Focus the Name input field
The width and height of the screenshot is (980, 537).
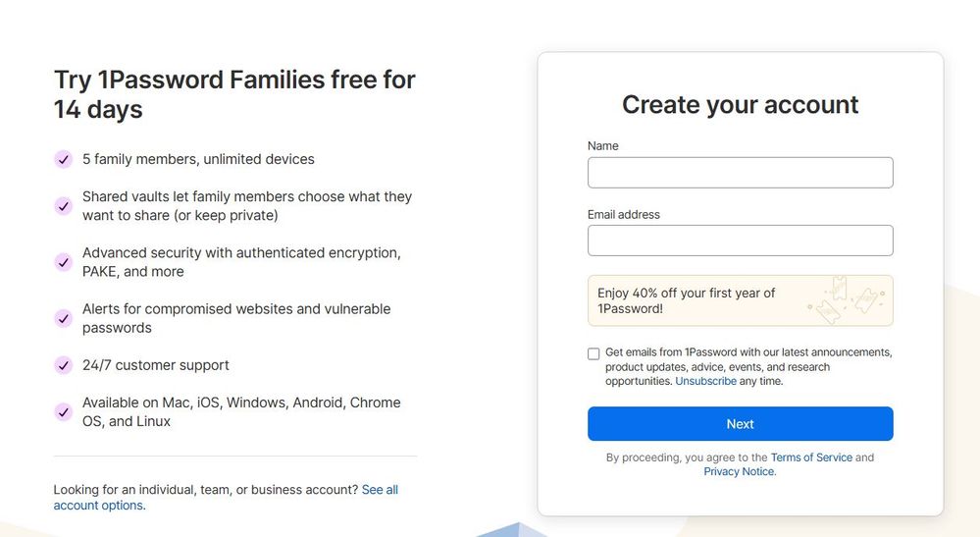pos(740,173)
